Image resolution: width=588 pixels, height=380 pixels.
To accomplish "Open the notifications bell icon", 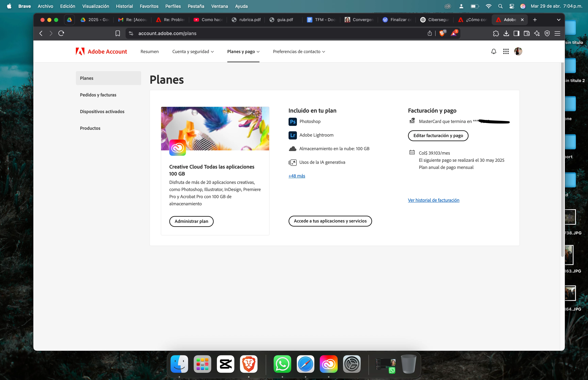I will [494, 51].
